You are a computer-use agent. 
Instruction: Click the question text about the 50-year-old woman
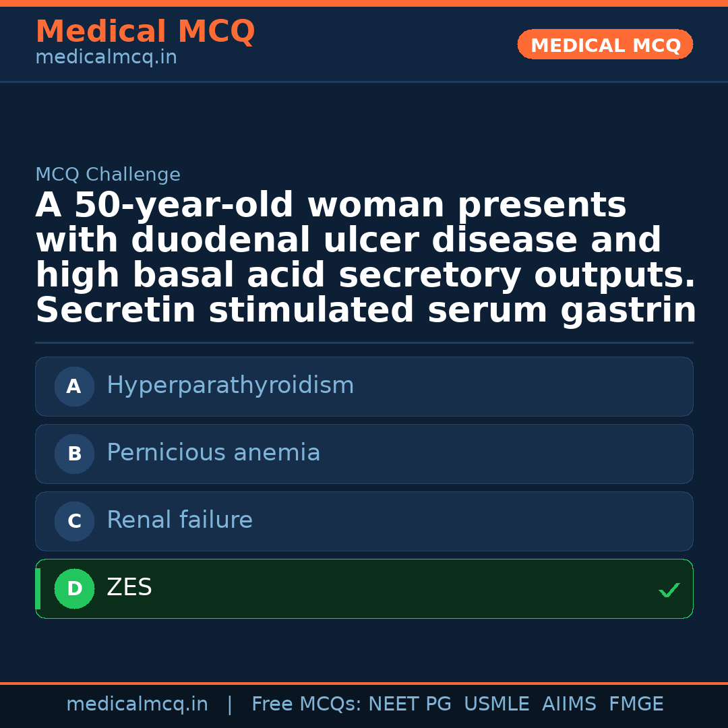(365, 258)
